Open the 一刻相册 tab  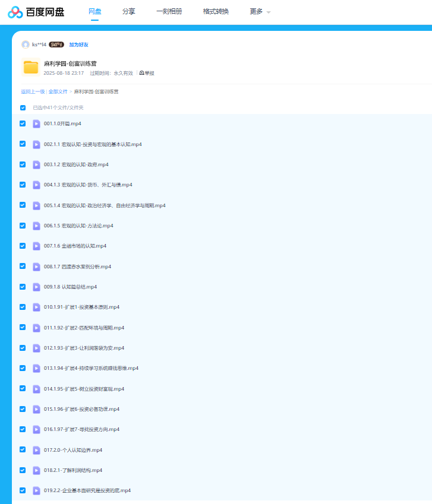point(169,12)
